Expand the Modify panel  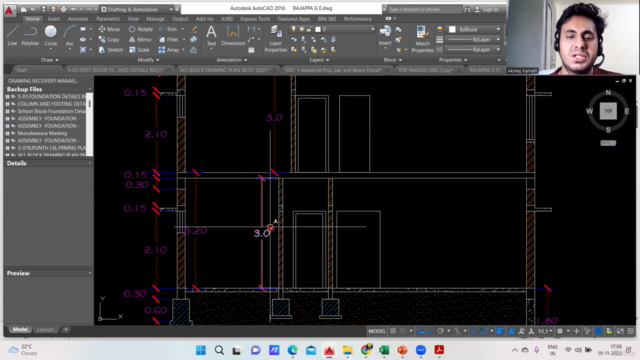(148, 60)
